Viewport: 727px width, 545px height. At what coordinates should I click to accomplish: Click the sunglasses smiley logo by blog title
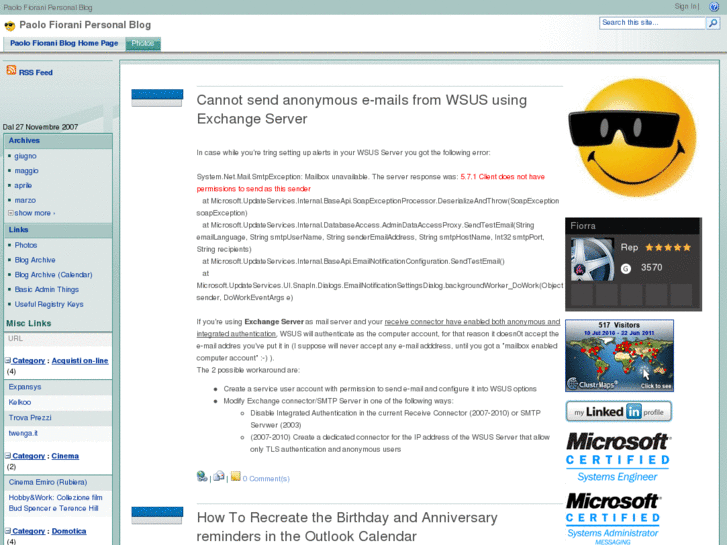tap(10, 26)
